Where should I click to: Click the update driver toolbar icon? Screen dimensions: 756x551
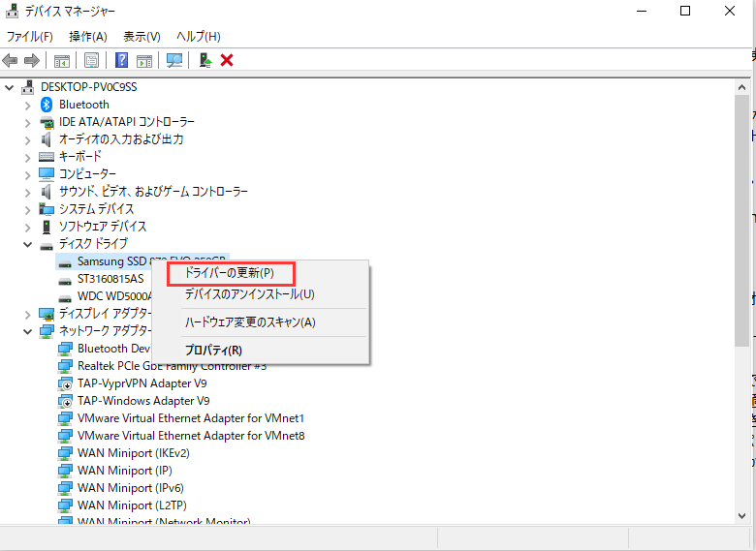click(205, 61)
